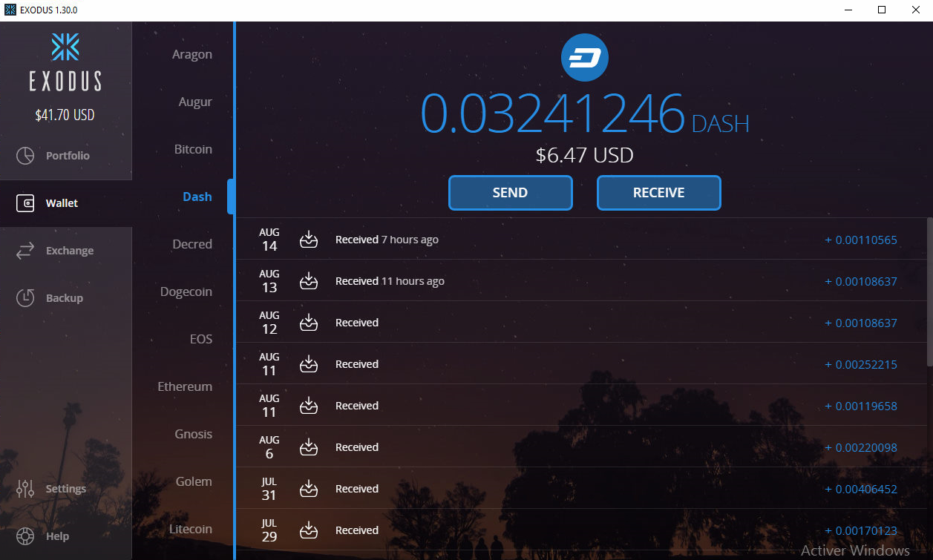The image size is (933, 560).
Task: Click the amount + 0.00108637 on Aug 13
Action: (x=861, y=282)
